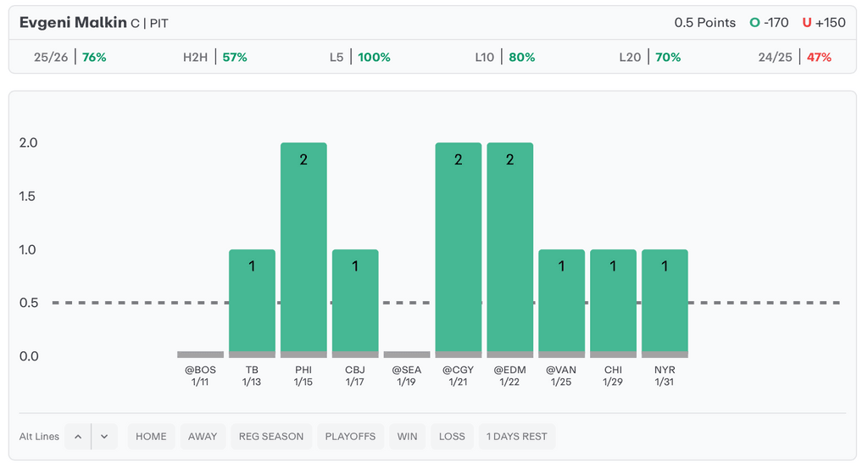This screenshot has width=868, height=469.
Task: Click the Alt Lines up chevron
Action: click(78, 437)
